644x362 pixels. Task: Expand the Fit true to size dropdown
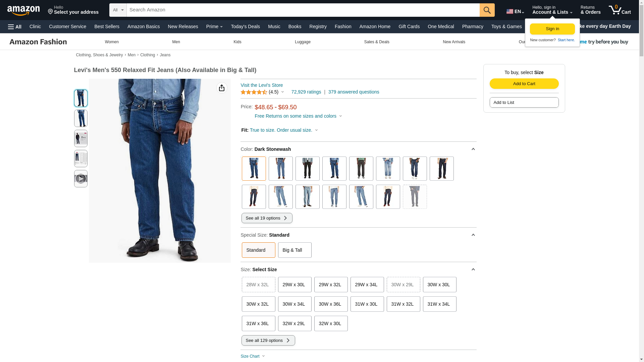coord(316,130)
